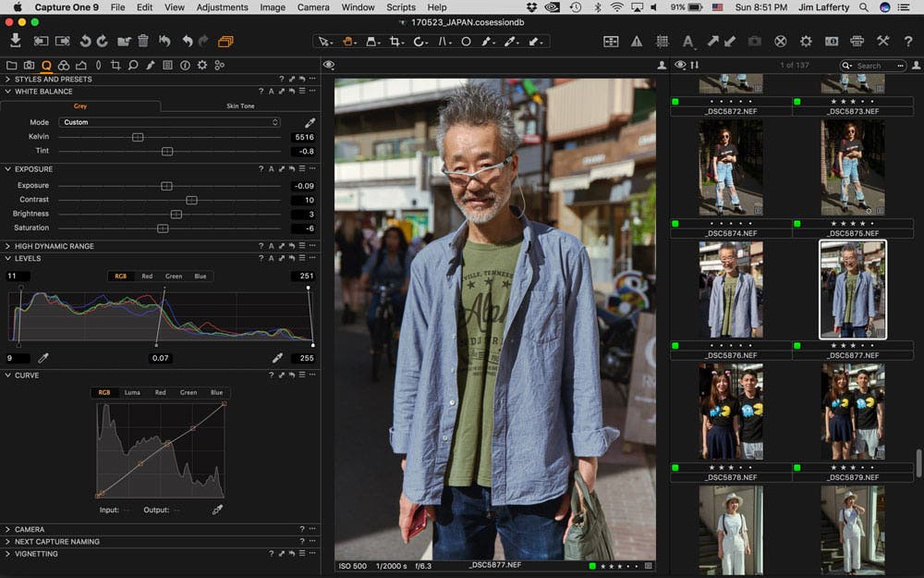Collapse the Levels panel
This screenshot has height=578, width=924.
click(7, 258)
